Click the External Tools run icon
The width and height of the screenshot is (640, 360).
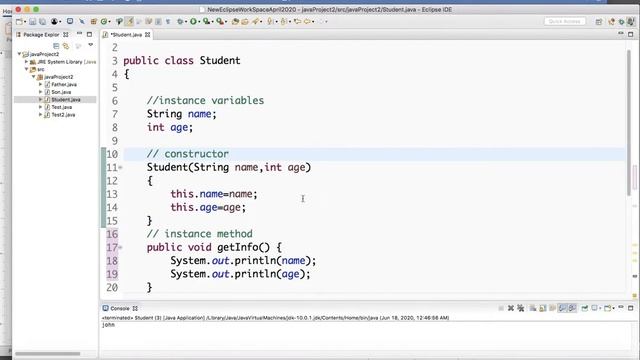[220, 21]
